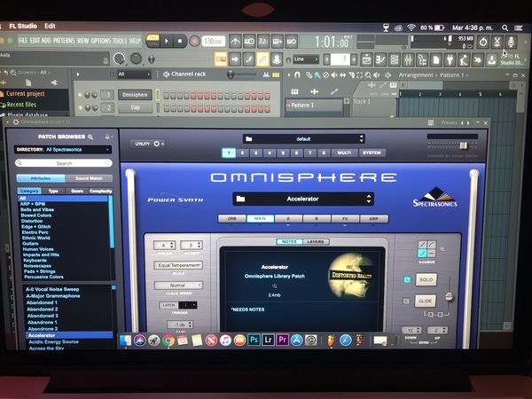Image resolution: width=532 pixels, height=399 pixels.
Task: Open Photoshop from the Dock
Action: [x=254, y=340]
